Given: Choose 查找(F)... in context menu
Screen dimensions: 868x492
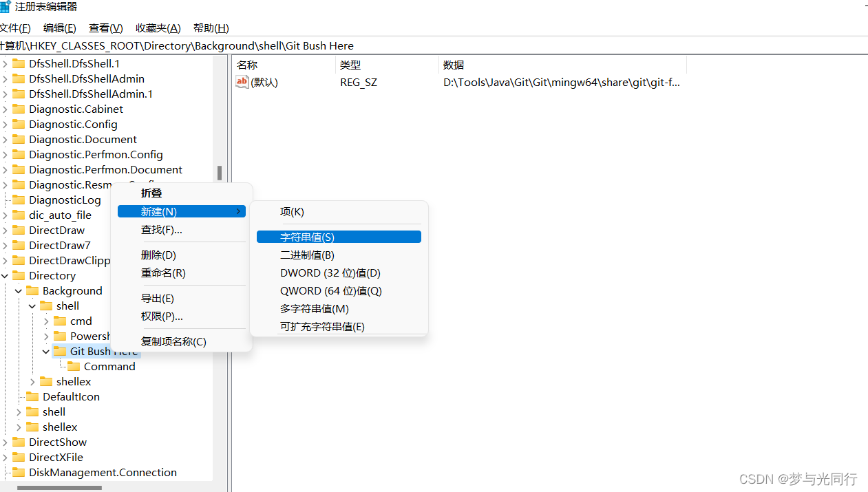Looking at the screenshot, I should point(182,230).
